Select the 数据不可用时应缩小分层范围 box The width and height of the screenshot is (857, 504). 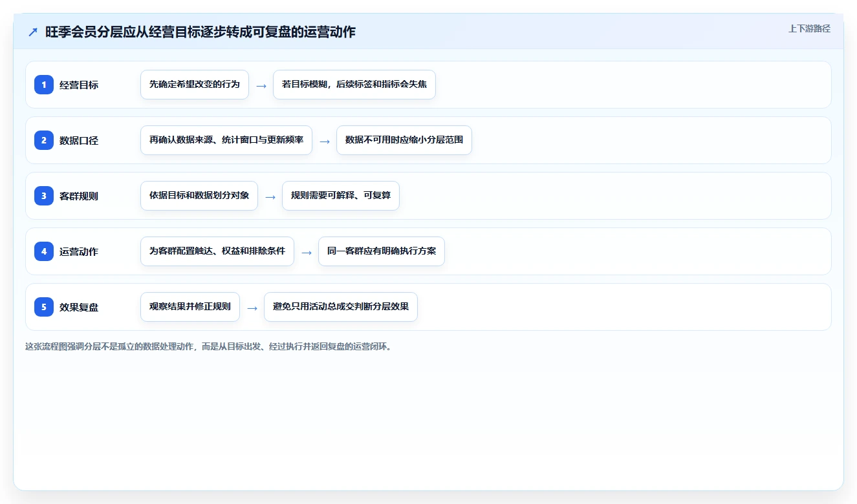[x=404, y=140]
